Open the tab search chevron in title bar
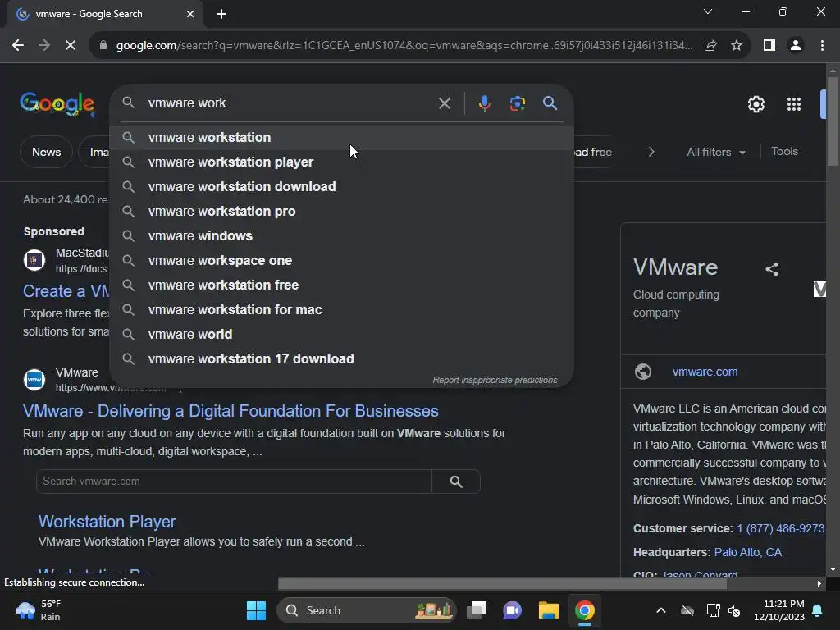This screenshot has height=630, width=840. [708, 11]
